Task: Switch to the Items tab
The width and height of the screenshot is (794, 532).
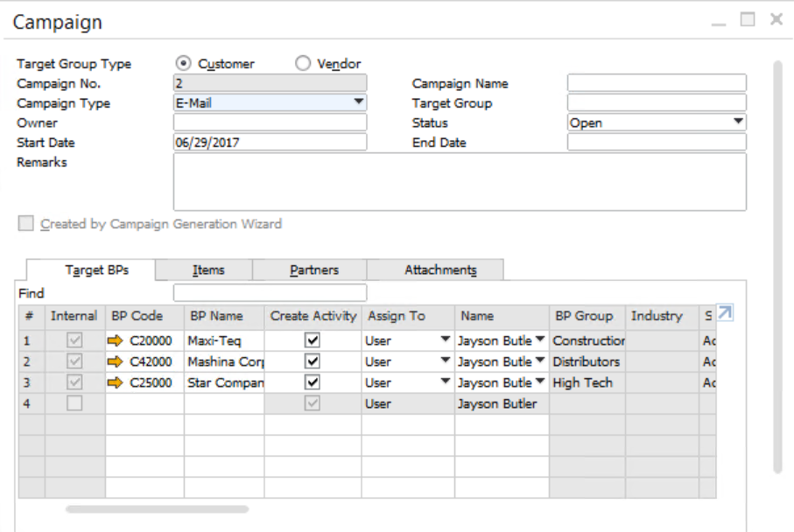Action: [x=208, y=269]
